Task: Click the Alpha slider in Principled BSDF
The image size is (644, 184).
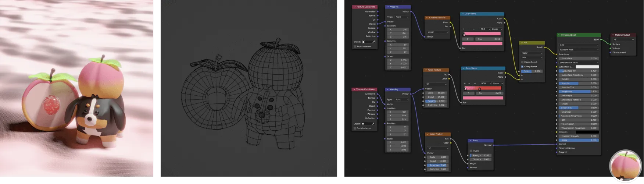Action: pyautogui.click(x=579, y=140)
